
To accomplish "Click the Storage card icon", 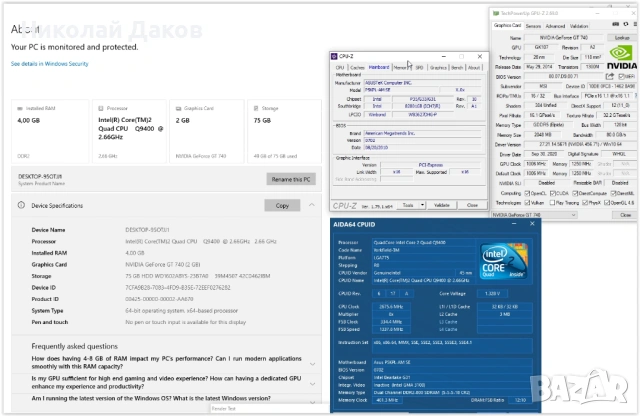I will coord(256,109).
